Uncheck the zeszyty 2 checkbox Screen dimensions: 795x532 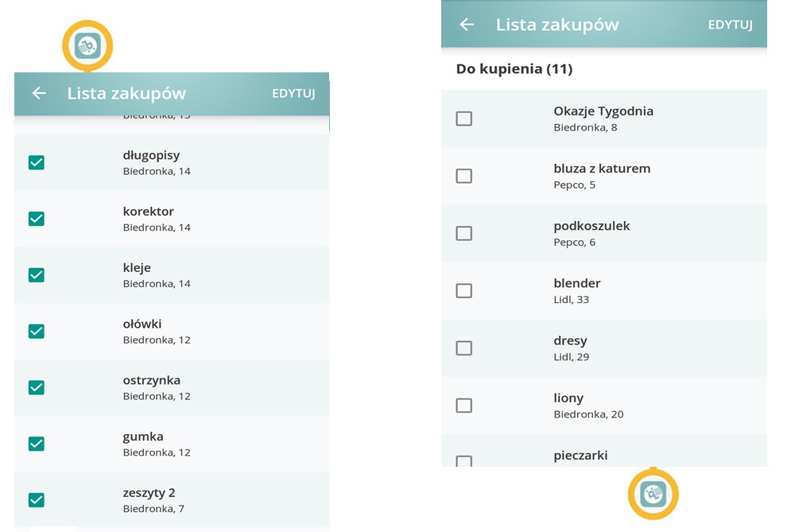[37, 500]
